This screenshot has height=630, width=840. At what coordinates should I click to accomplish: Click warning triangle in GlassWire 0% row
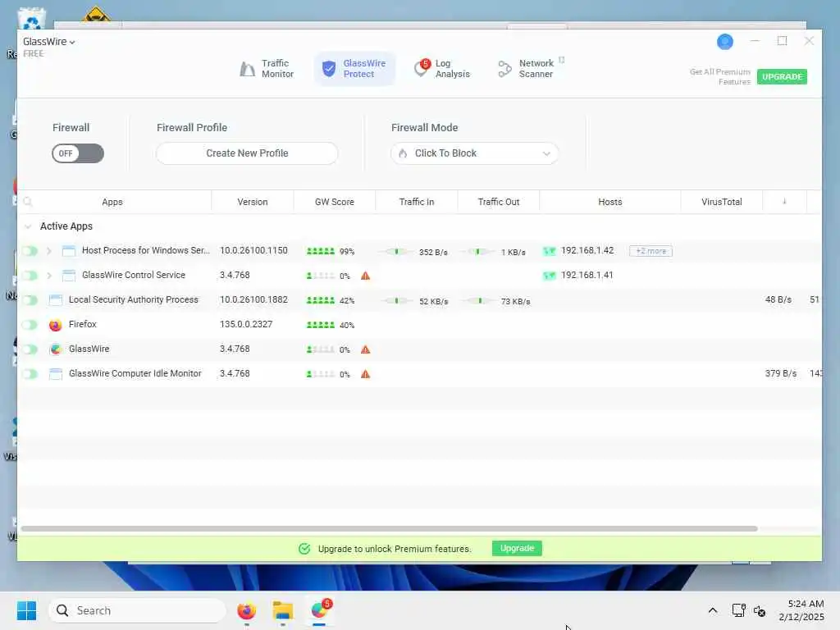(x=365, y=349)
